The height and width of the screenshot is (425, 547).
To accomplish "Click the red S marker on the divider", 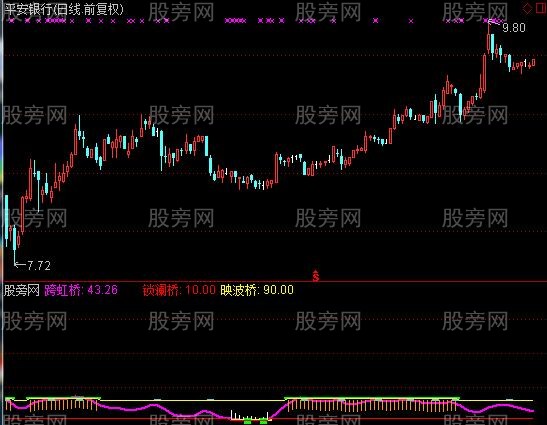I will (316, 276).
